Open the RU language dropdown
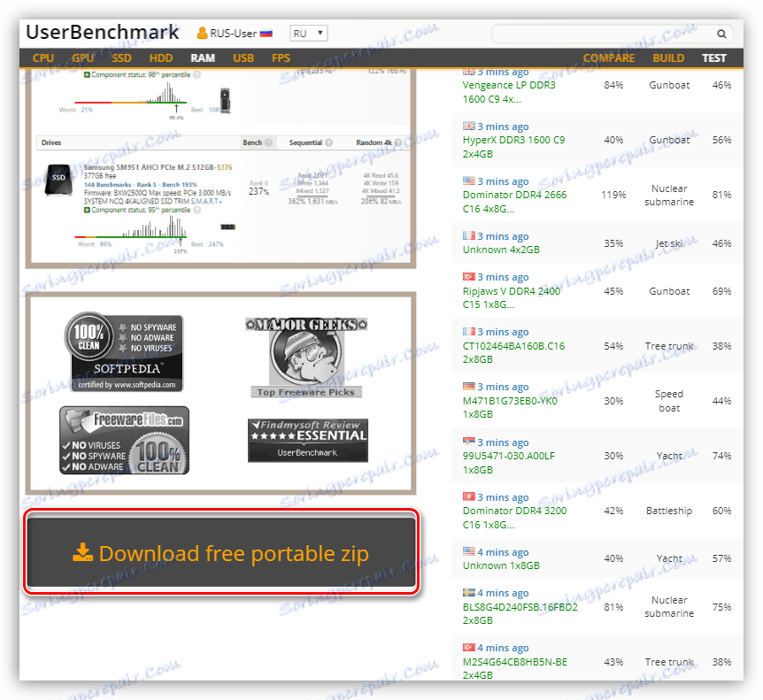This screenshot has width=763, height=700. point(307,33)
